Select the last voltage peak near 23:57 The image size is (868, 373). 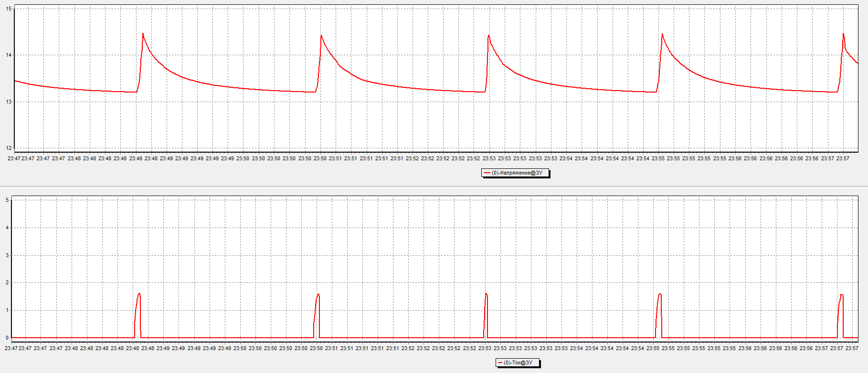click(843, 34)
